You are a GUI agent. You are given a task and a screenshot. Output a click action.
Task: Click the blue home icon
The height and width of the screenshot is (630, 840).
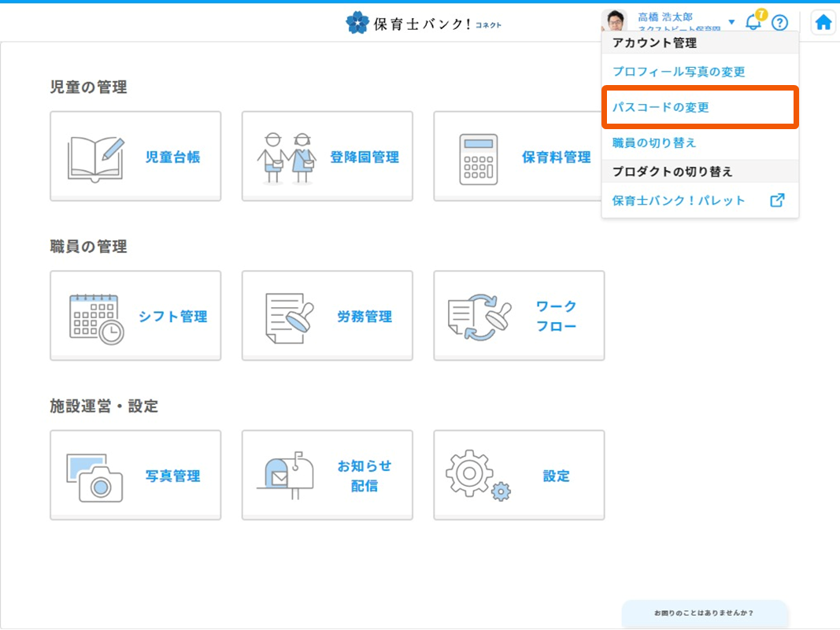pos(823,23)
